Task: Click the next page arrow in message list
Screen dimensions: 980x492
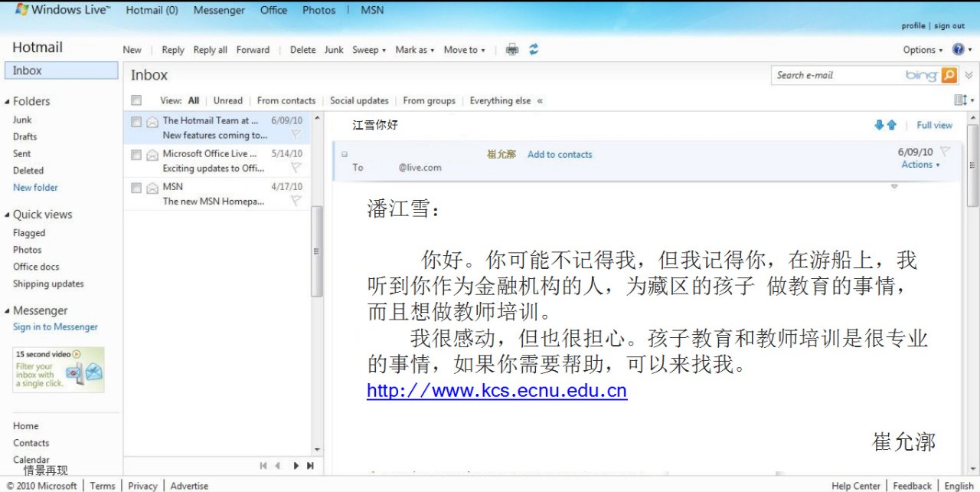Action: click(x=296, y=465)
